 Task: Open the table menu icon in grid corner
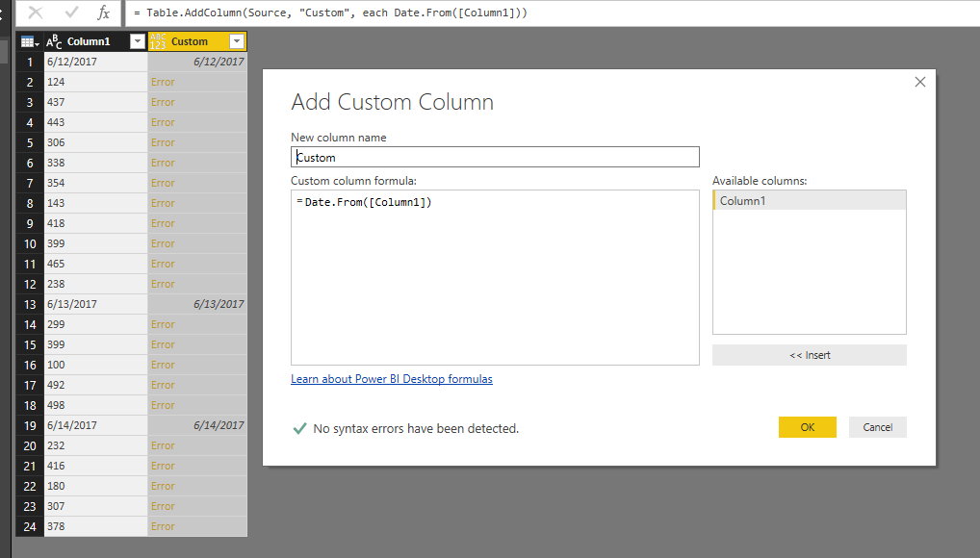click(30, 42)
